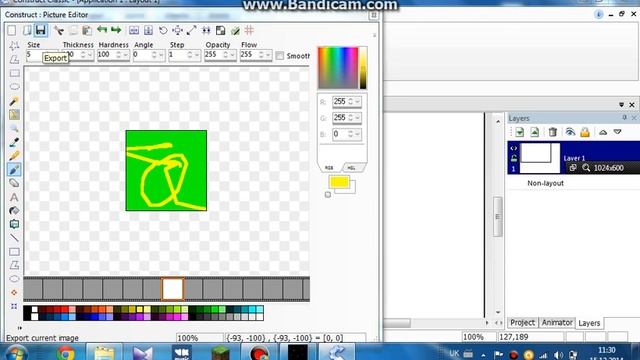Select the RGB color mode tab
Image resolution: width=640 pixels, height=360 pixels.
click(x=329, y=168)
